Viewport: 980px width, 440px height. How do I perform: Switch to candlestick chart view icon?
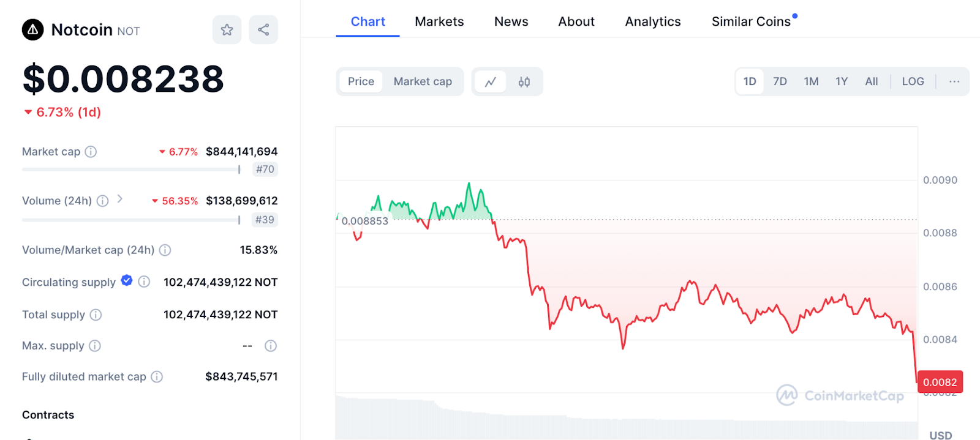(x=524, y=81)
